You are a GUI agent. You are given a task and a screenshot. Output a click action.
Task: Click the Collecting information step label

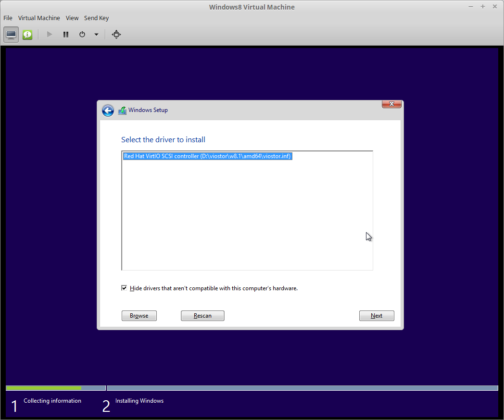[52, 401]
